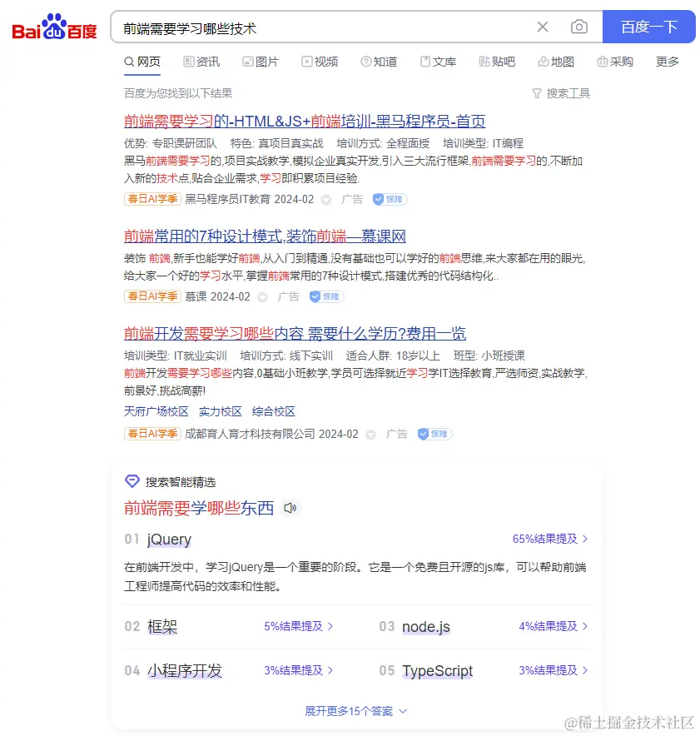This screenshot has height=736, width=700.
Task: Open the 采购 tab
Action: click(x=615, y=62)
